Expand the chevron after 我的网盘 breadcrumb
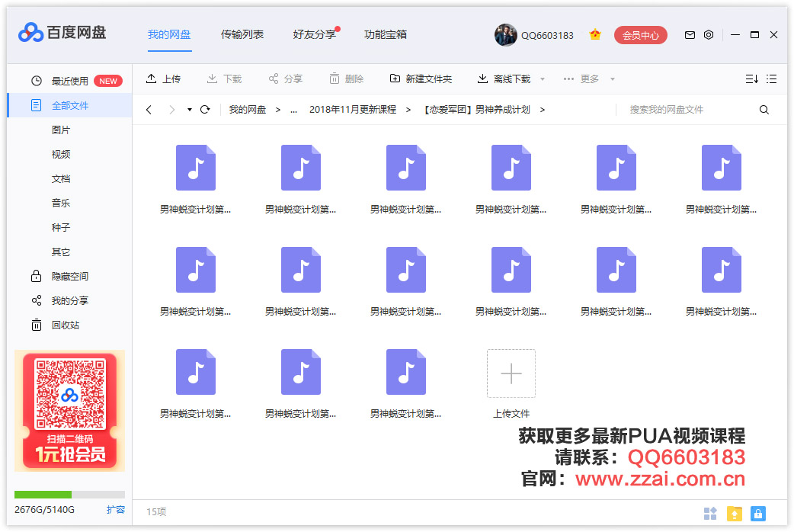 tap(278, 110)
